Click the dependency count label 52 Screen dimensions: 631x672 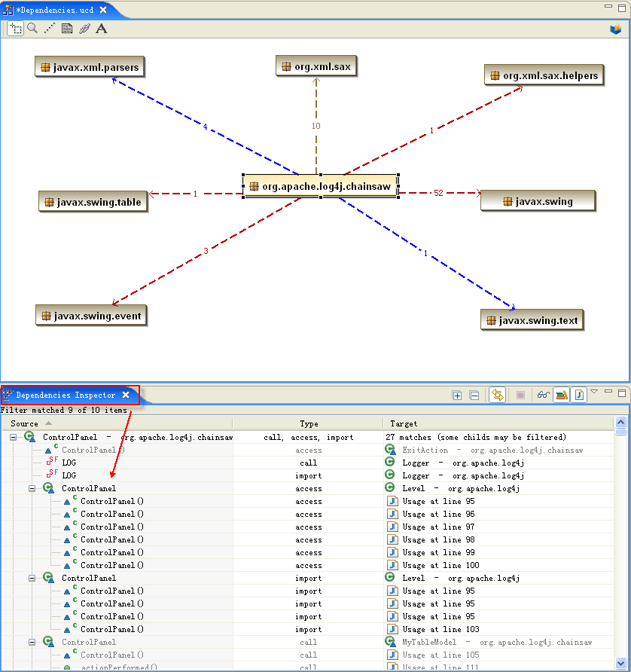(x=438, y=193)
